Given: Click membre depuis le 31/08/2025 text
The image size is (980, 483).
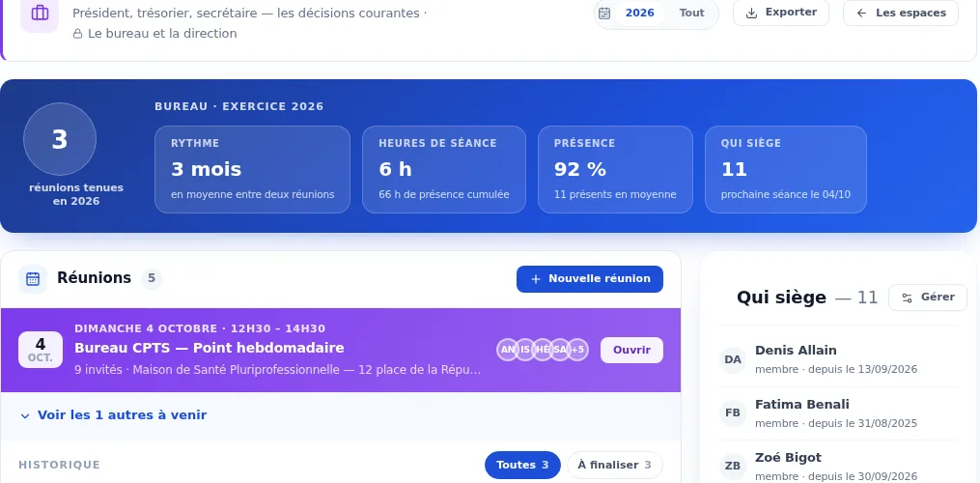Looking at the screenshot, I should 836,423.
